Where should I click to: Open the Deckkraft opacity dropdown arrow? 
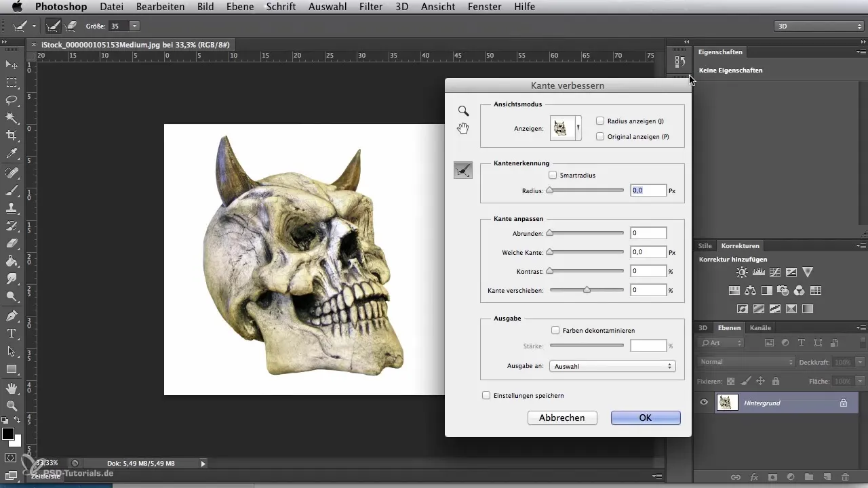pyautogui.click(x=860, y=362)
